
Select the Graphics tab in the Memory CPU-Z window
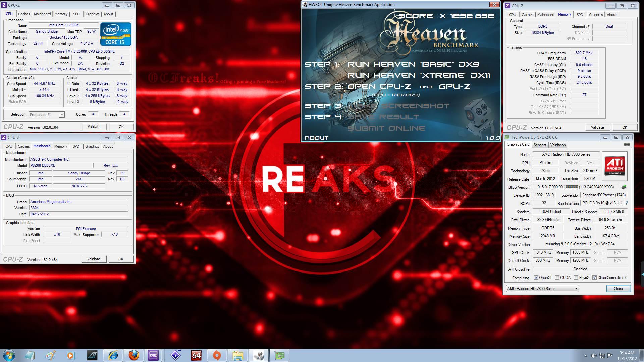[596, 15]
